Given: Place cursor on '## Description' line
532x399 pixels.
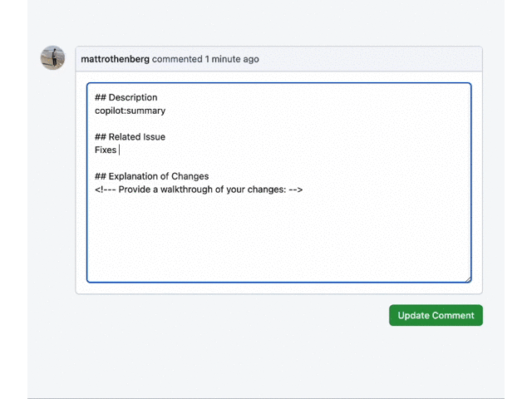Looking at the screenshot, I should tap(126, 97).
